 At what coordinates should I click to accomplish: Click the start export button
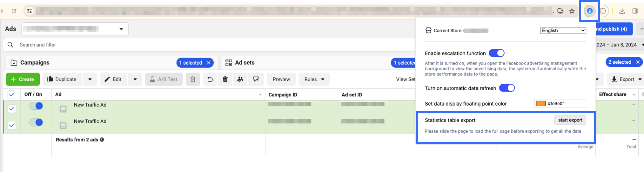pos(570,120)
